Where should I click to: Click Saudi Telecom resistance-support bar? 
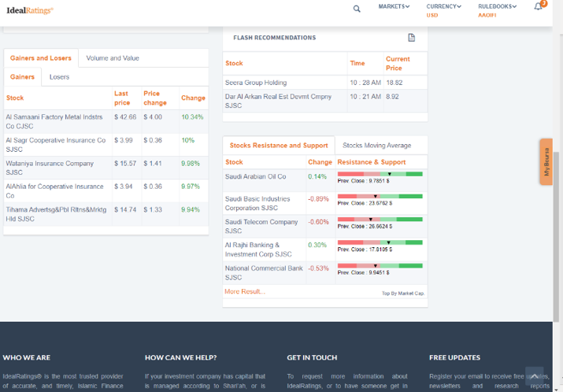pos(380,220)
